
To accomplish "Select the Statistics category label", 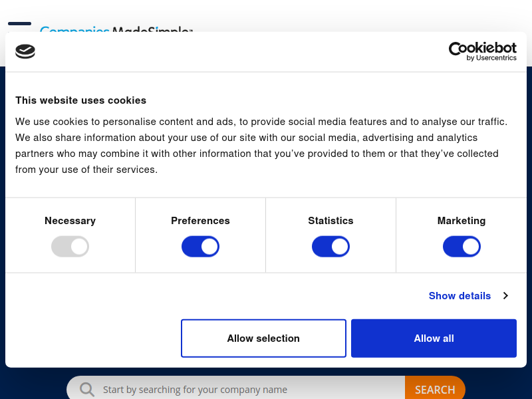I will click(331, 221).
